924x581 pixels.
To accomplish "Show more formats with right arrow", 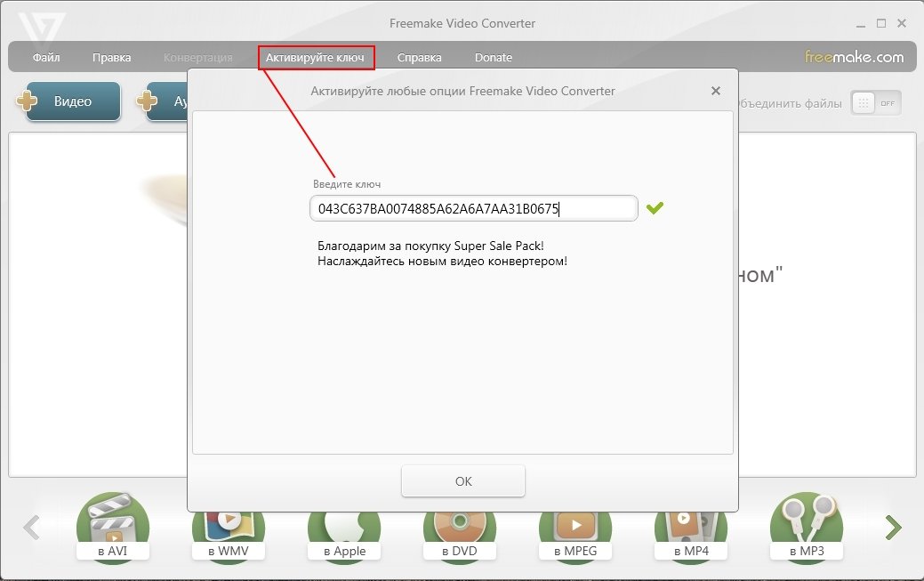I will click(894, 528).
